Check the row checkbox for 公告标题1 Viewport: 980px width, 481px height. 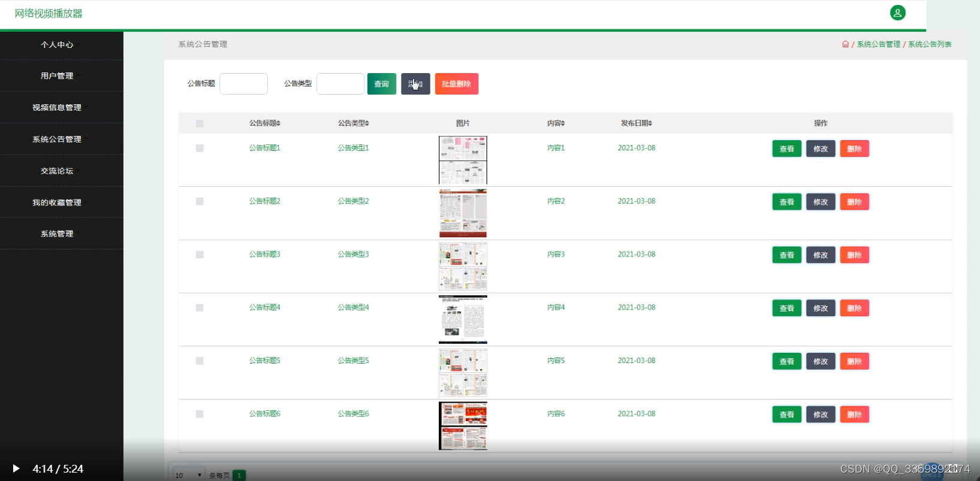(200, 148)
